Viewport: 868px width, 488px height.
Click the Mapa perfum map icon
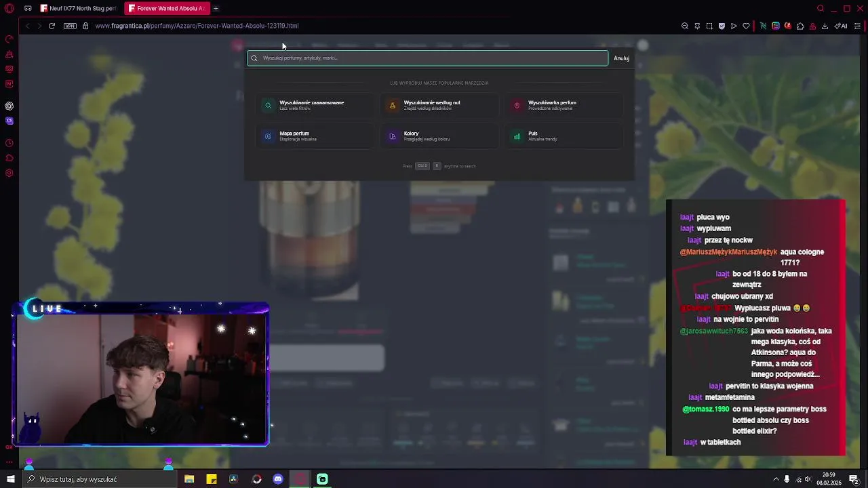coord(268,136)
